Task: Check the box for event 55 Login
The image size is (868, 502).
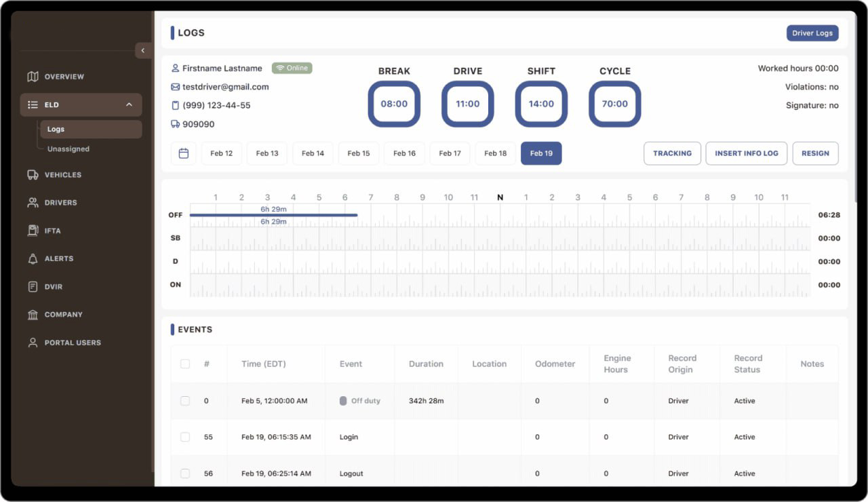Action: (x=185, y=437)
